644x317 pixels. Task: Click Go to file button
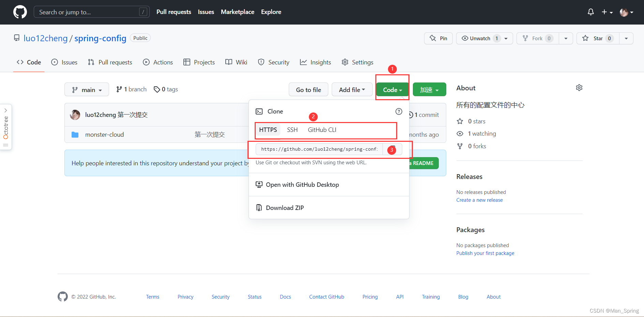(309, 90)
